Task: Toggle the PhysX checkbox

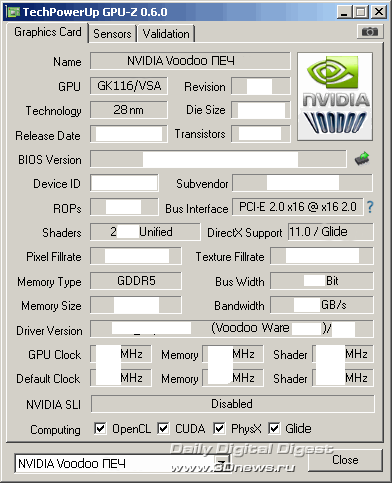Action: 219,428
